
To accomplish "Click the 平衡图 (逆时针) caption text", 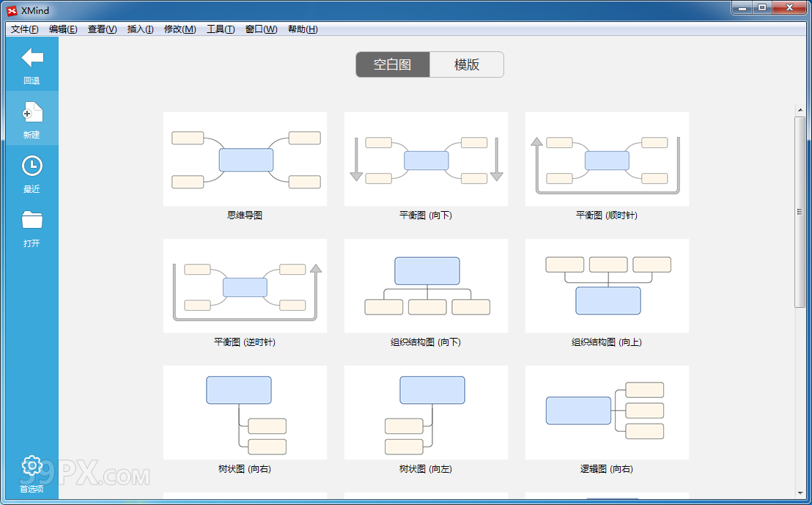I will click(245, 342).
